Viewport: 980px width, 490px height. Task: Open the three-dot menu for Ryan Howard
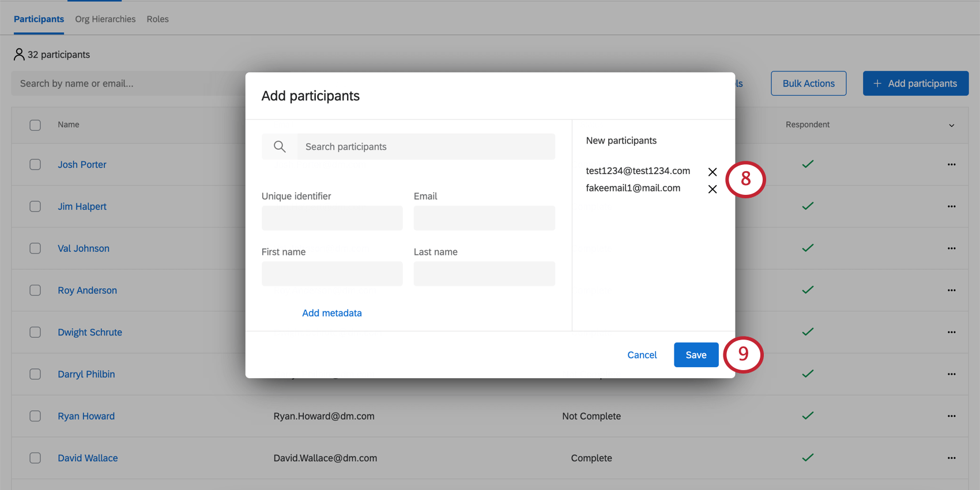pyautogui.click(x=951, y=416)
